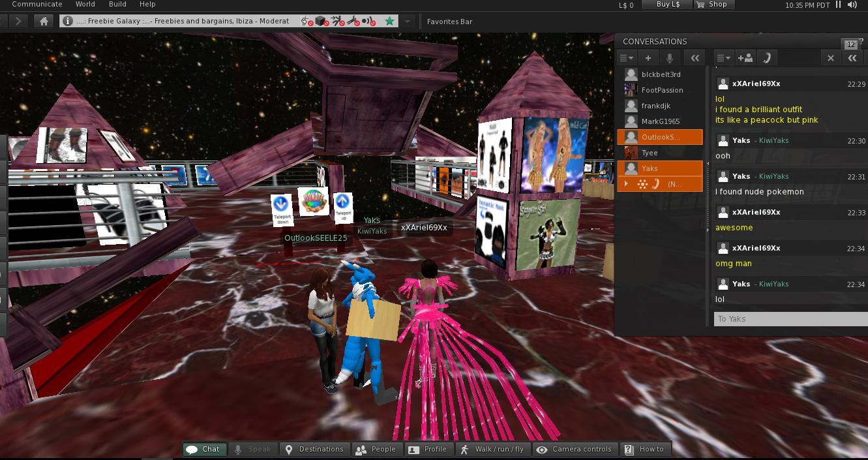Click the Favorites Bar label
Screen dimensions: 868x460
click(449, 22)
